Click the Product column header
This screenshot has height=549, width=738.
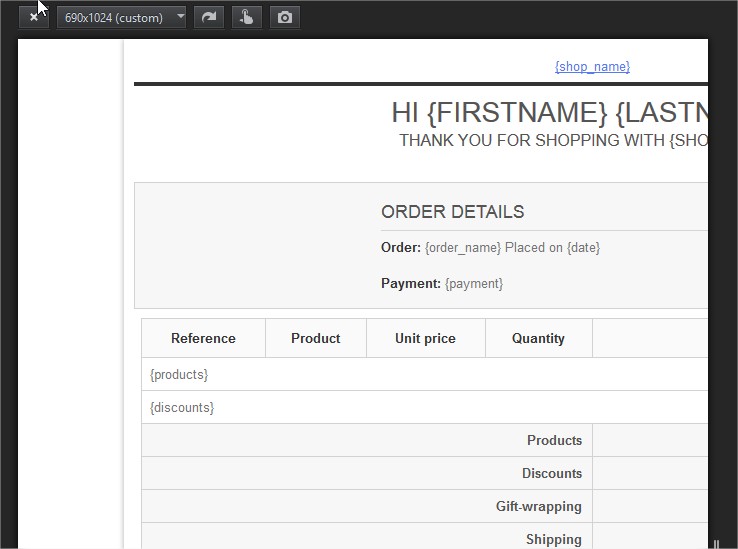tap(316, 338)
